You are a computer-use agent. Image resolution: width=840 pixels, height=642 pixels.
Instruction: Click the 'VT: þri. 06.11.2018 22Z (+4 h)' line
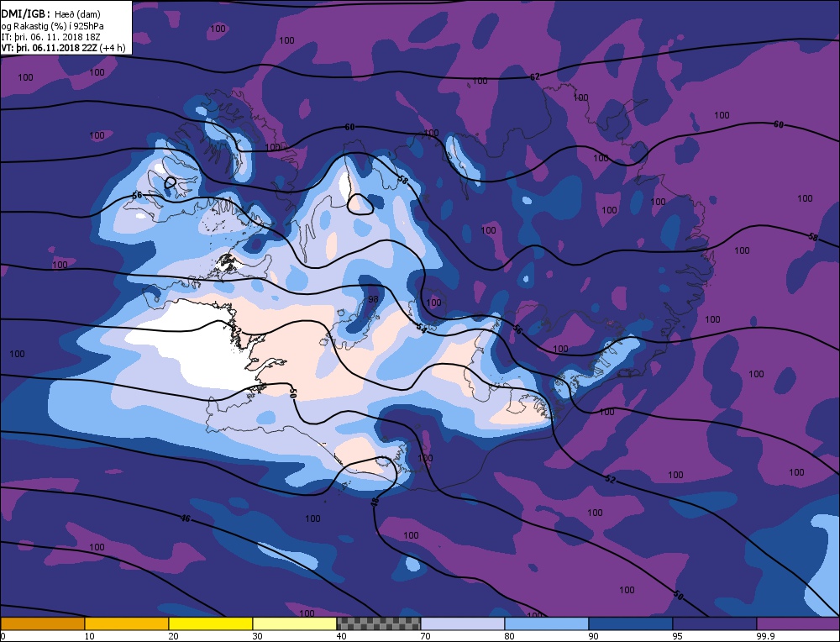point(63,48)
